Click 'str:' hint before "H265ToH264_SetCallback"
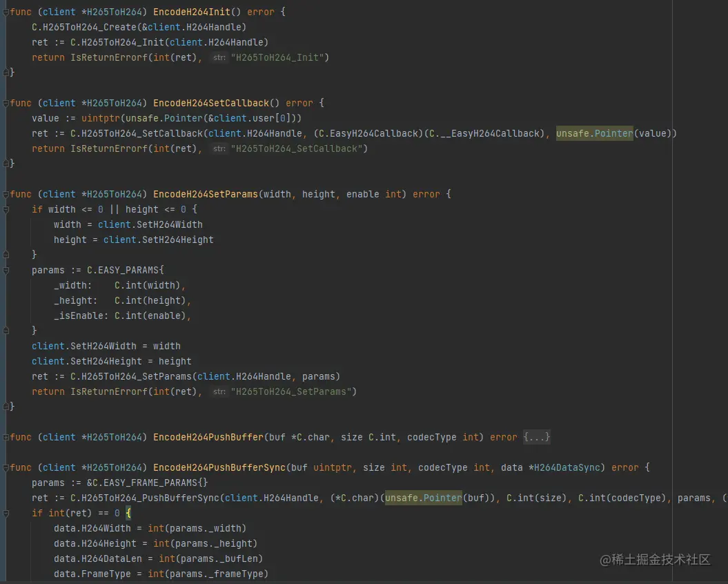 coord(219,148)
